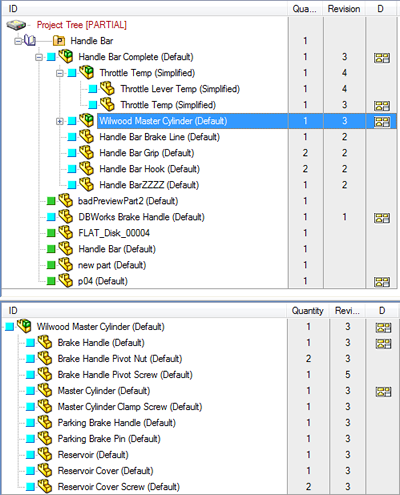Collapse the Handle Bar Complete assembly node
The width and height of the screenshot is (400, 495).
click(39, 57)
